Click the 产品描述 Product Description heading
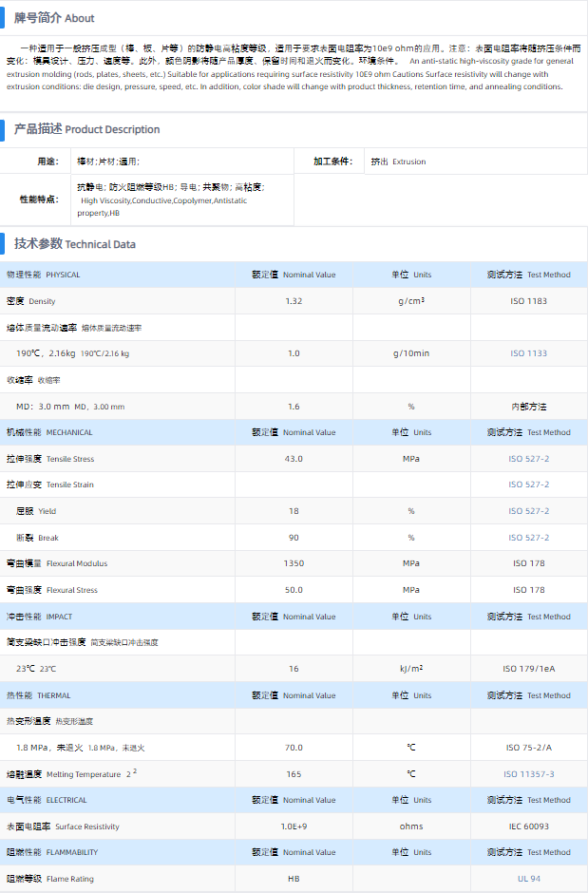Image resolution: width=588 pixels, height=893 pixels. (86, 129)
